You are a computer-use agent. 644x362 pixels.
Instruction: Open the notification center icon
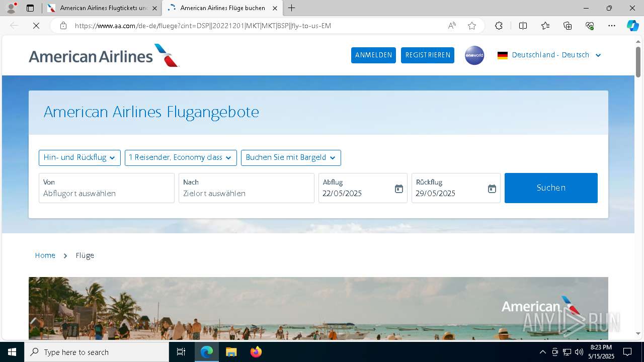tap(627, 352)
